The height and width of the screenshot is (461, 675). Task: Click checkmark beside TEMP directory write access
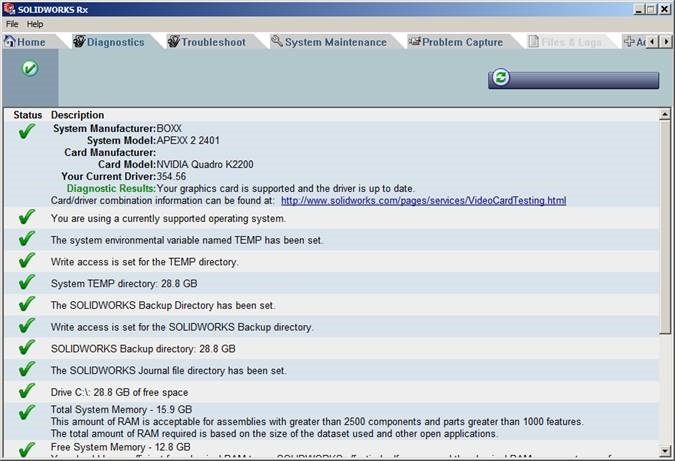point(27,260)
